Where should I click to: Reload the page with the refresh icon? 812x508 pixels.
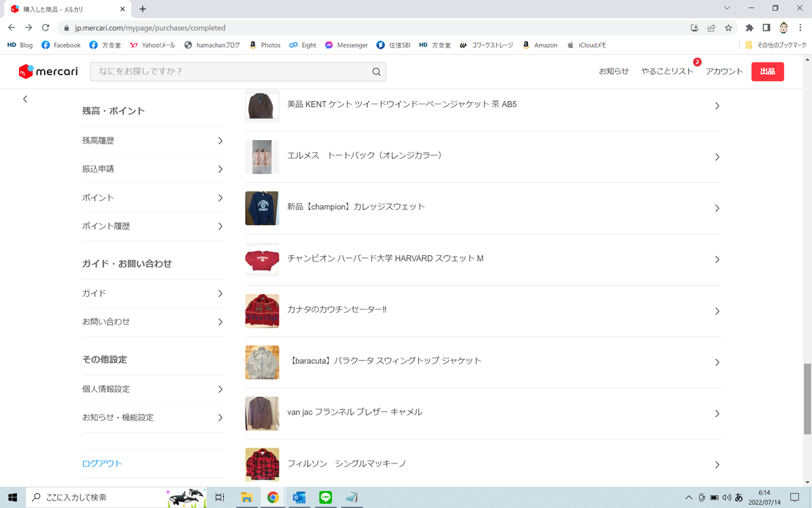coord(45,28)
